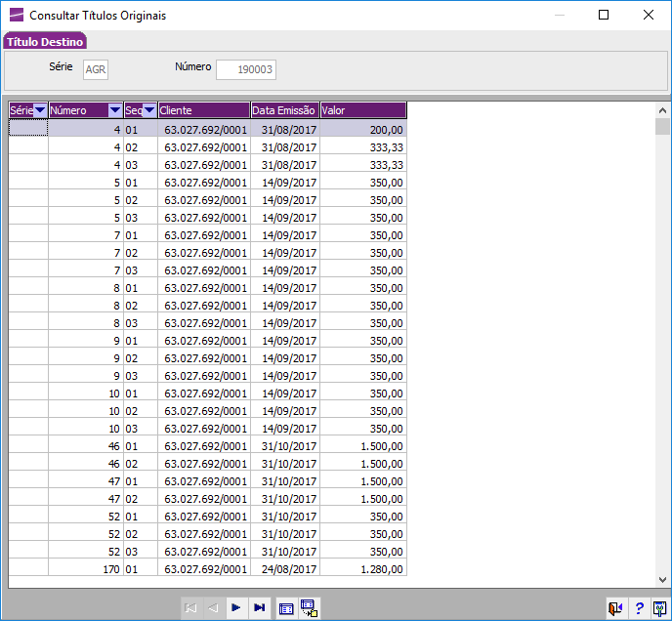Open the Seq column filter dropdown

tap(149, 110)
